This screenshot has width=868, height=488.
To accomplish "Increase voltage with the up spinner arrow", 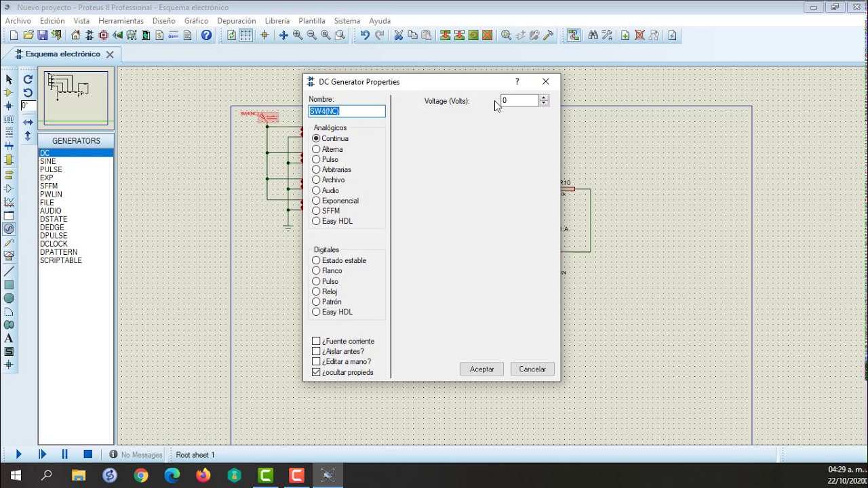I will coord(543,98).
